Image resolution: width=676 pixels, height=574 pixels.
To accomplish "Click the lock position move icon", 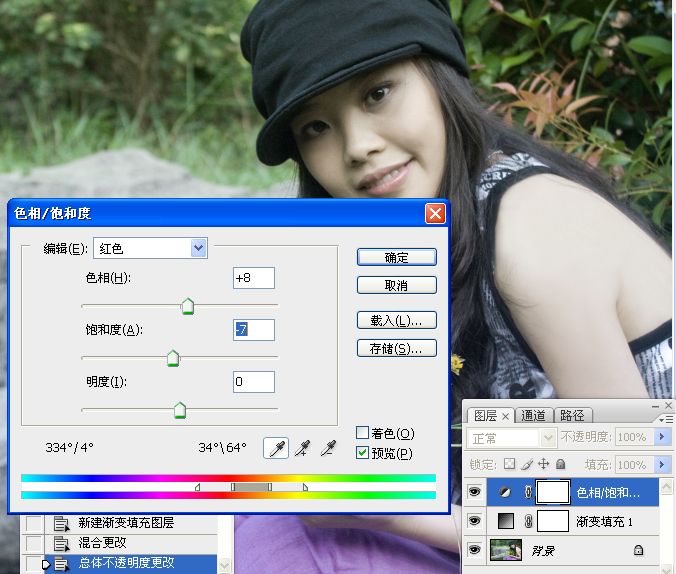I will coord(544,464).
